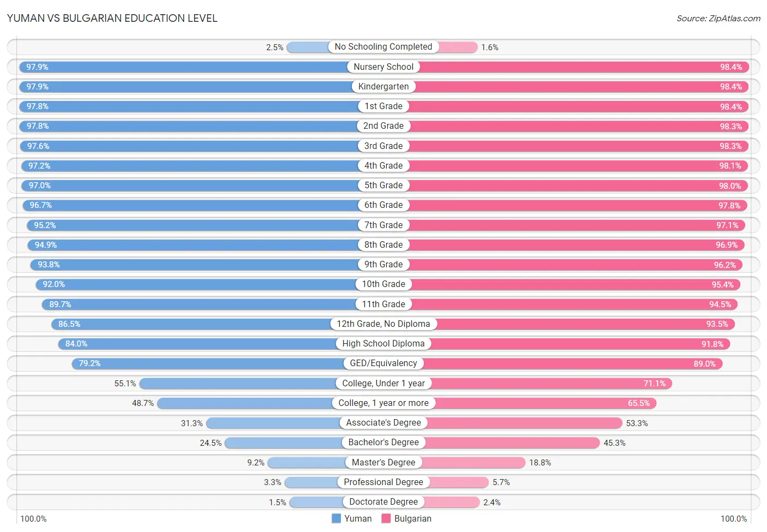This screenshot has width=767, height=532.
Task: Select the No Schooling Completed label
Action: tap(383, 47)
